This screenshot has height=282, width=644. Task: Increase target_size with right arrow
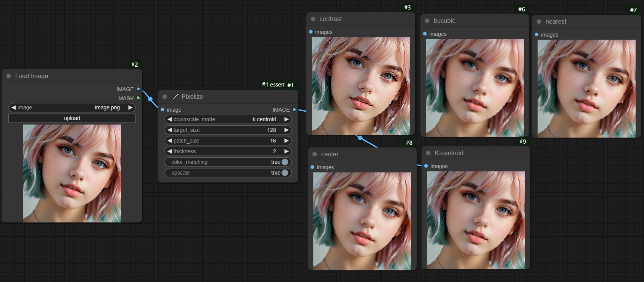click(286, 130)
